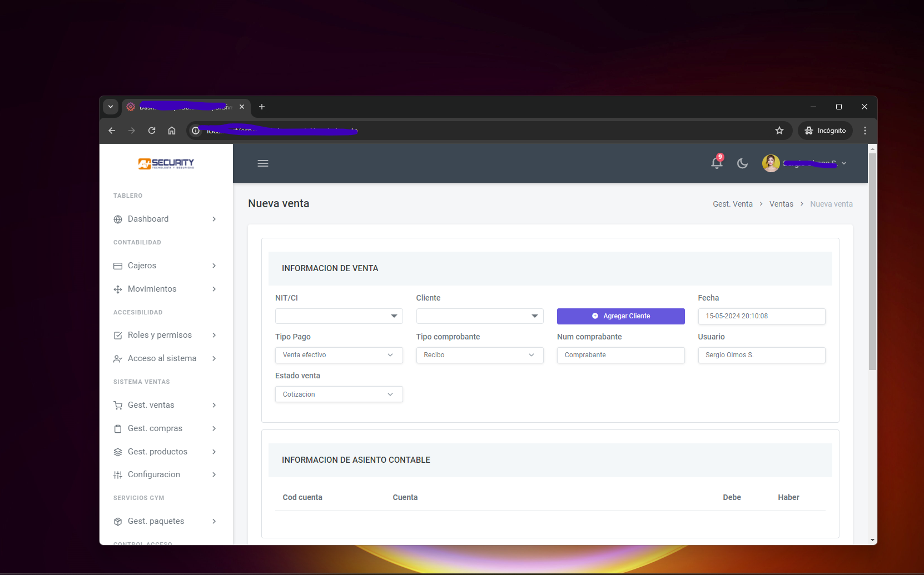Open the Cliente dropdown
Viewport: 924px width, 575px height.
[479, 316]
